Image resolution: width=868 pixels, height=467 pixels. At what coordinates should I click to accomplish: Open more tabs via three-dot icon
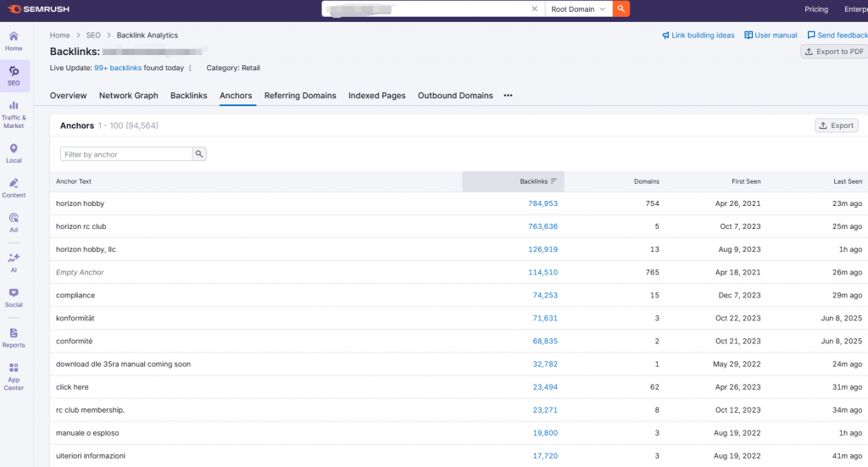509,95
